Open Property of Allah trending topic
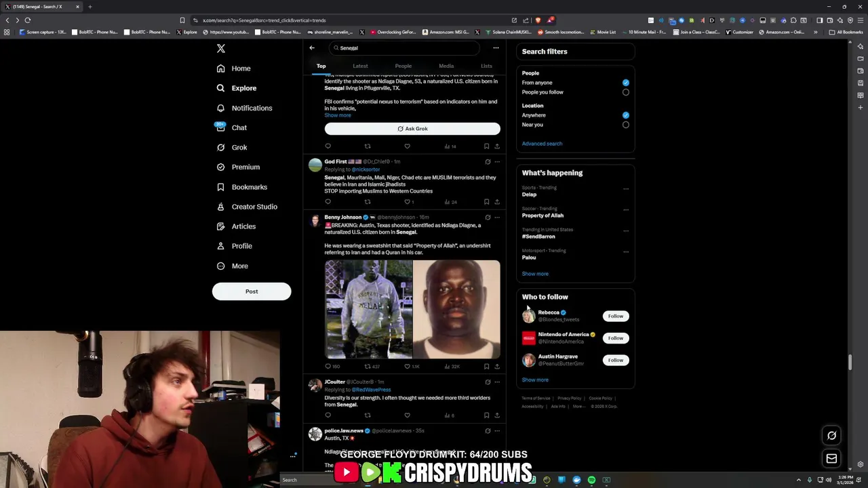This screenshot has width=868, height=488. [x=542, y=216]
